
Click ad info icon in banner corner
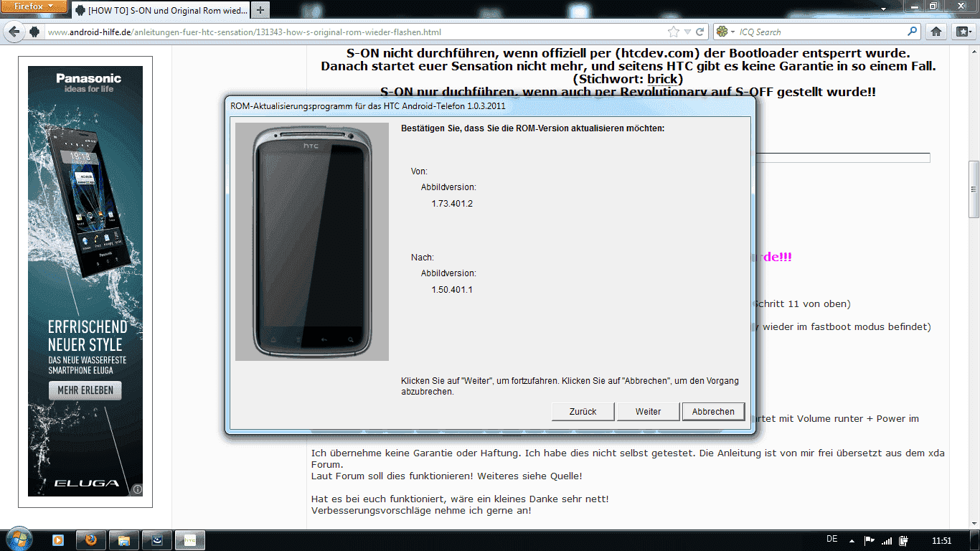click(137, 490)
